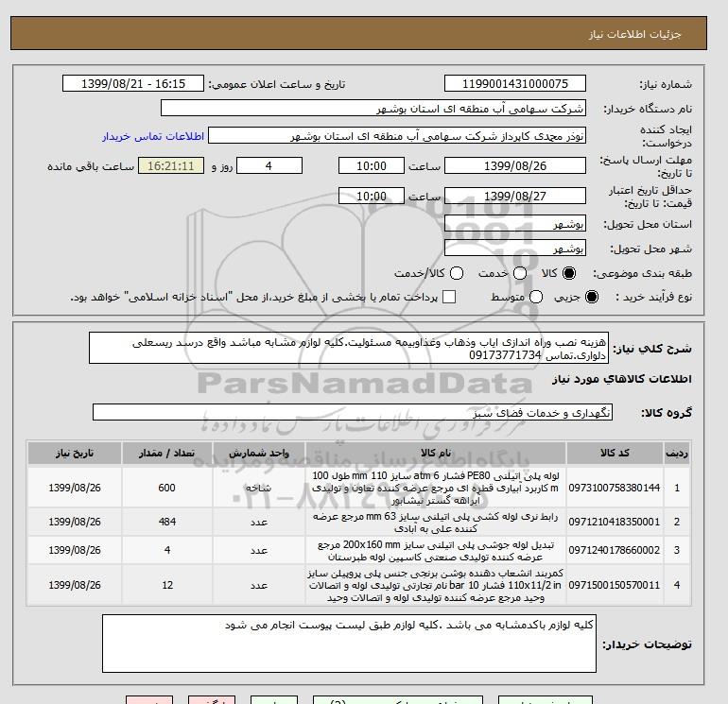Image resolution: width=728 pixels, height=704 pixels.
Task: Click the need number field 1199001431000075
Action: click(x=515, y=83)
